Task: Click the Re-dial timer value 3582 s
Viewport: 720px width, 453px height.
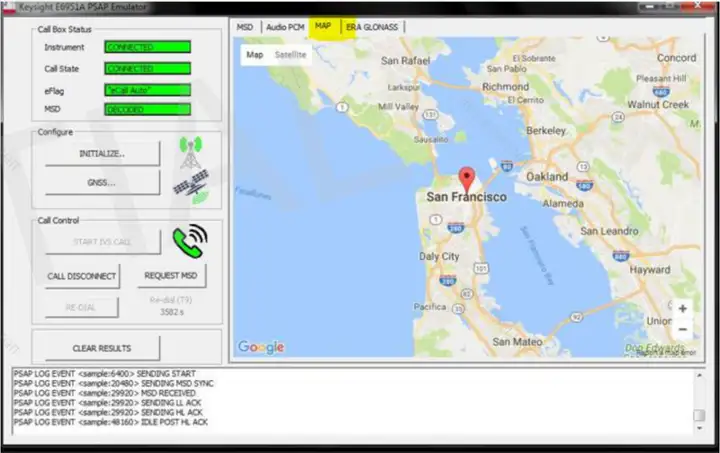Action: pos(172,312)
